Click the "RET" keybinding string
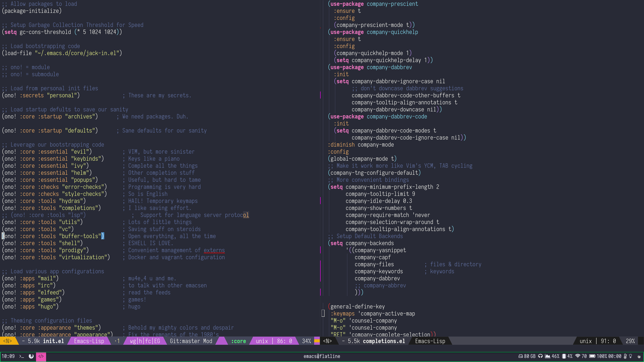Screen dimensions: 644x362 [338, 334]
